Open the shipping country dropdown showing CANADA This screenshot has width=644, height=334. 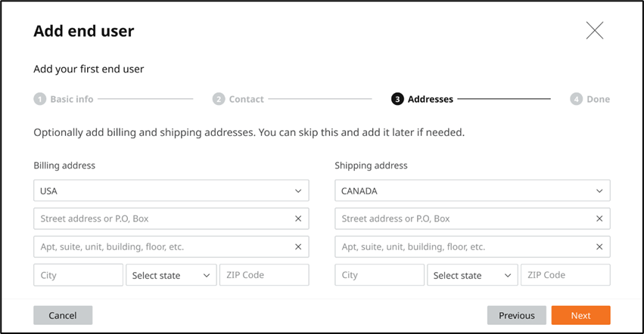tap(472, 190)
